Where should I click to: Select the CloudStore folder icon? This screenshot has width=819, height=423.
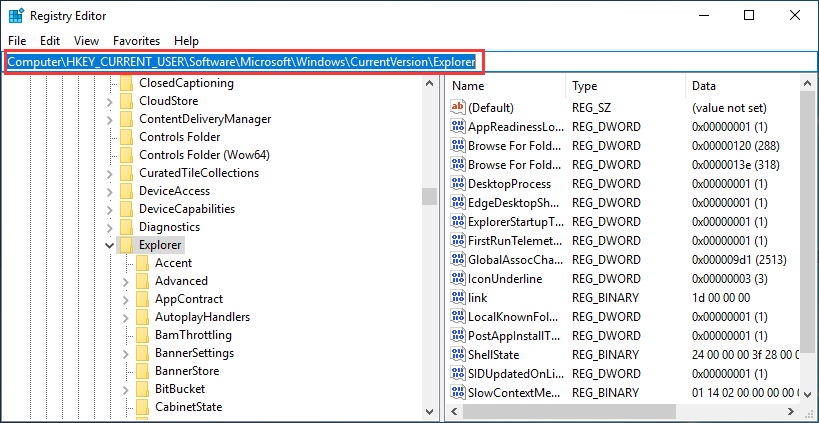click(126, 101)
